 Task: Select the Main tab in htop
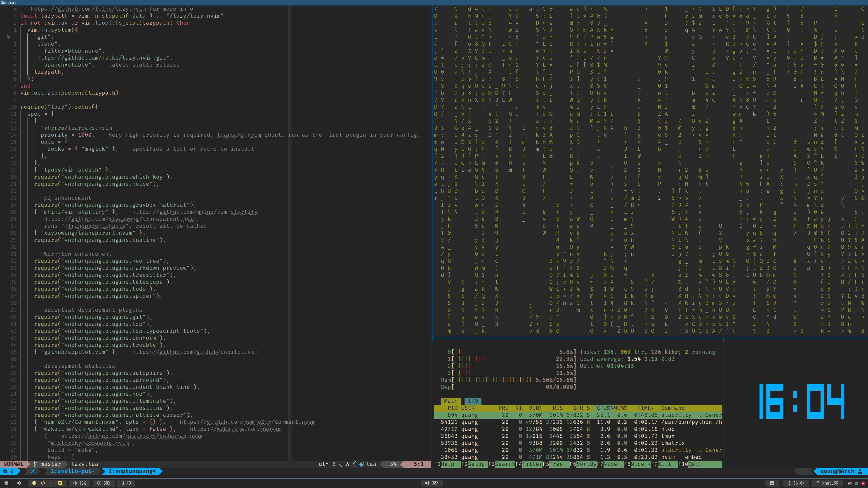click(451, 401)
